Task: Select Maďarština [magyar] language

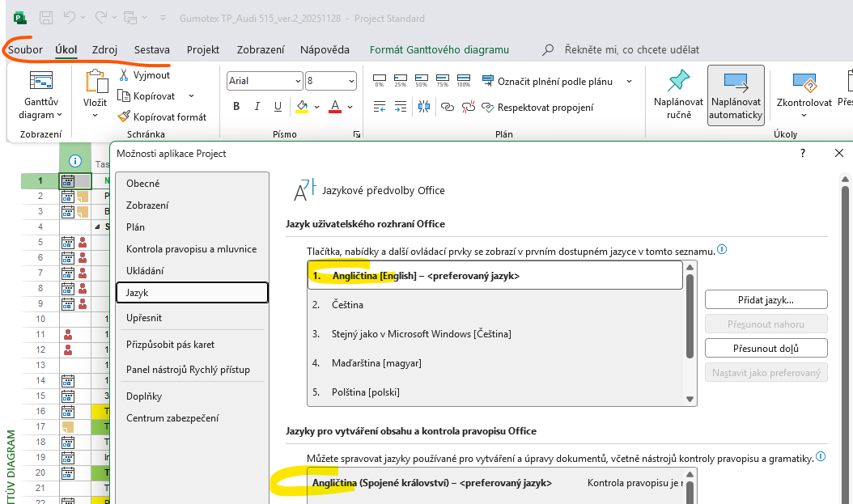Action: point(495,362)
